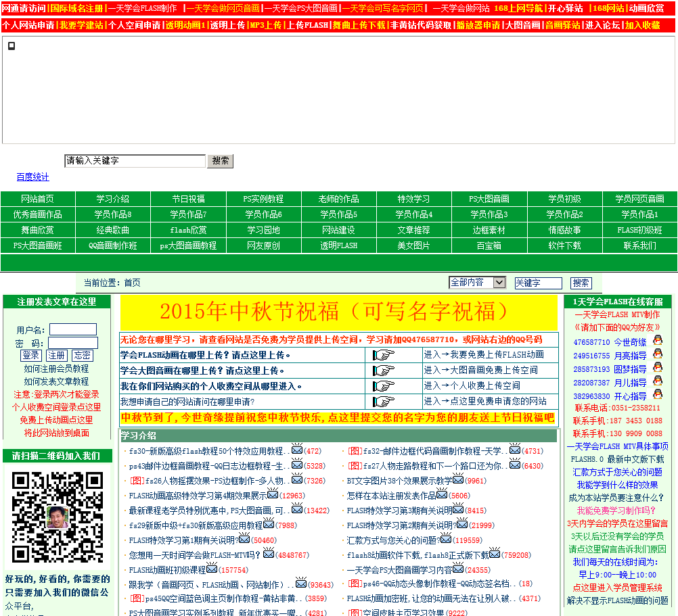Click 搜索 button next to 关键字 field

point(581,283)
